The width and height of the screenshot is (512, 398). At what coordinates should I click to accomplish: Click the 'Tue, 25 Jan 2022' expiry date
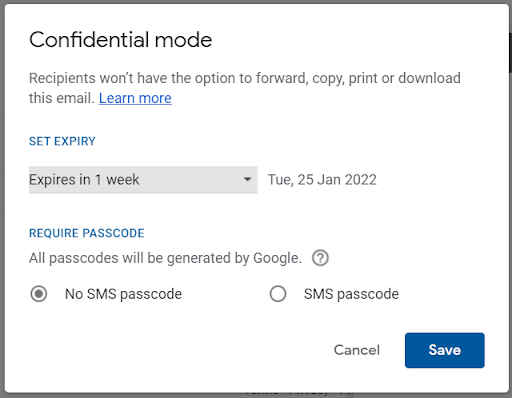point(322,180)
